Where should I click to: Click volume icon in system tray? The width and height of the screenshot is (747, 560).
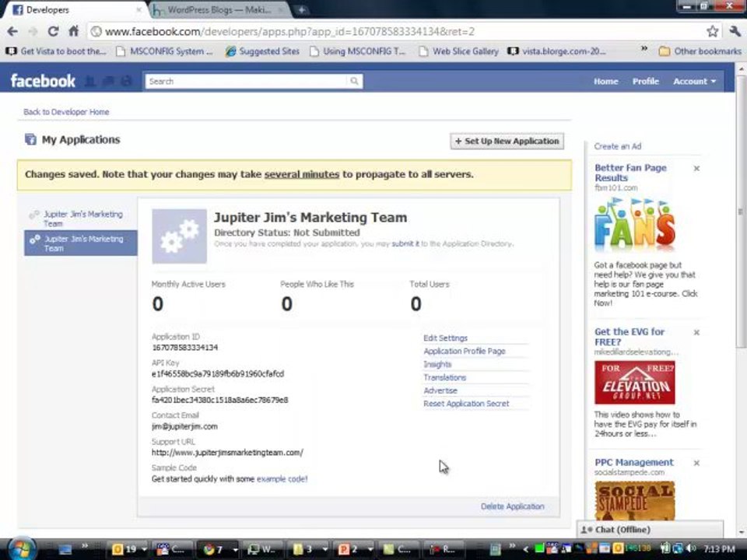click(x=693, y=549)
